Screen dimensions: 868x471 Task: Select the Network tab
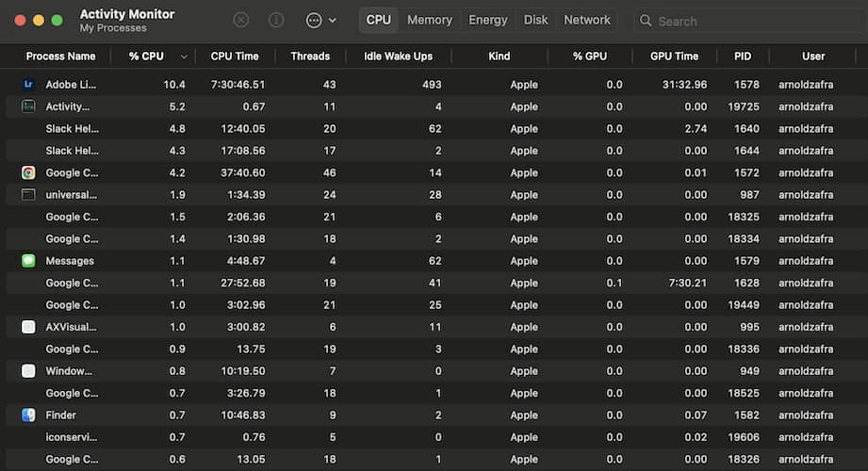click(x=587, y=20)
